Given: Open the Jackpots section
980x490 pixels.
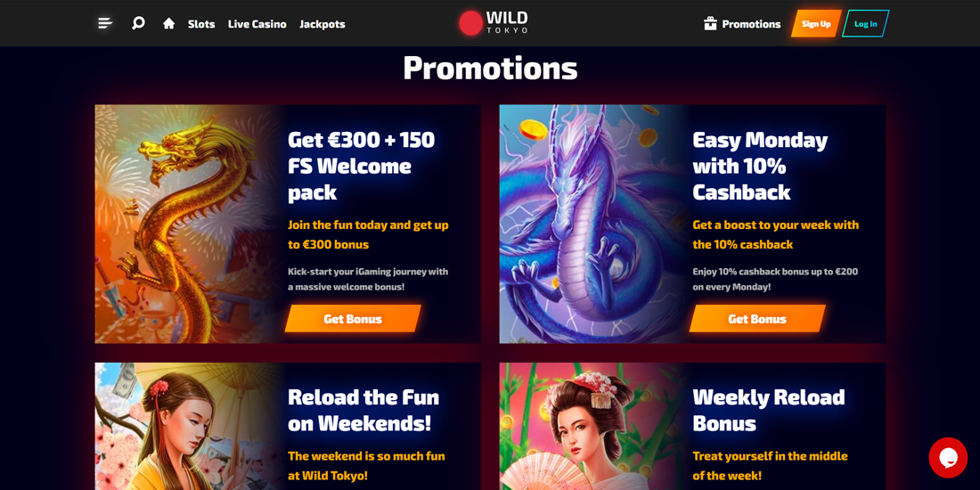Looking at the screenshot, I should [x=322, y=24].
